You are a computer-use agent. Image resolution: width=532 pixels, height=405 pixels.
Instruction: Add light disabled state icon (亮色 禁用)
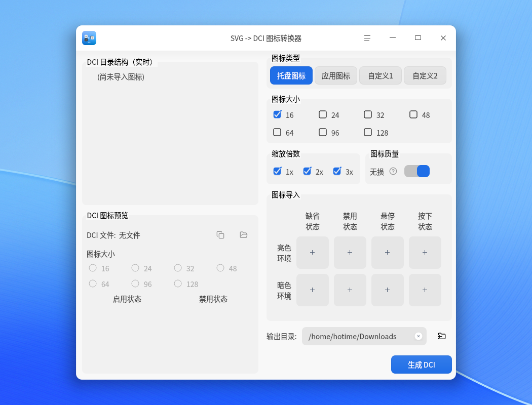coord(350,253)
